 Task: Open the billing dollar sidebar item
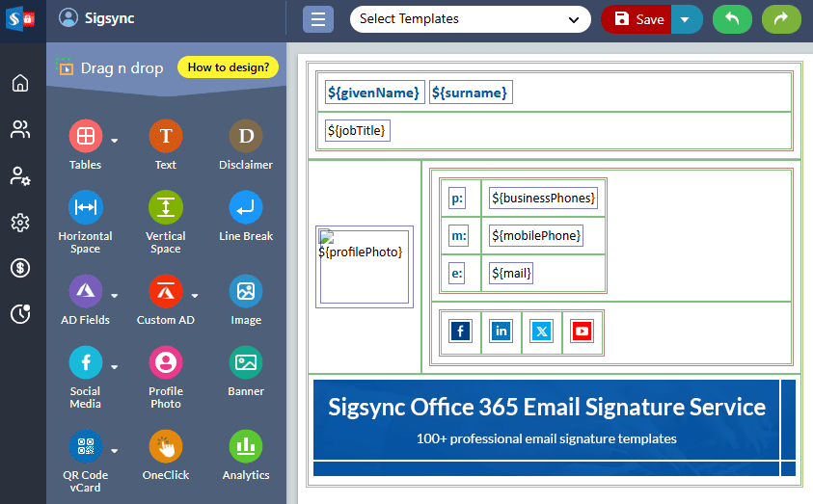pos(20,268)
